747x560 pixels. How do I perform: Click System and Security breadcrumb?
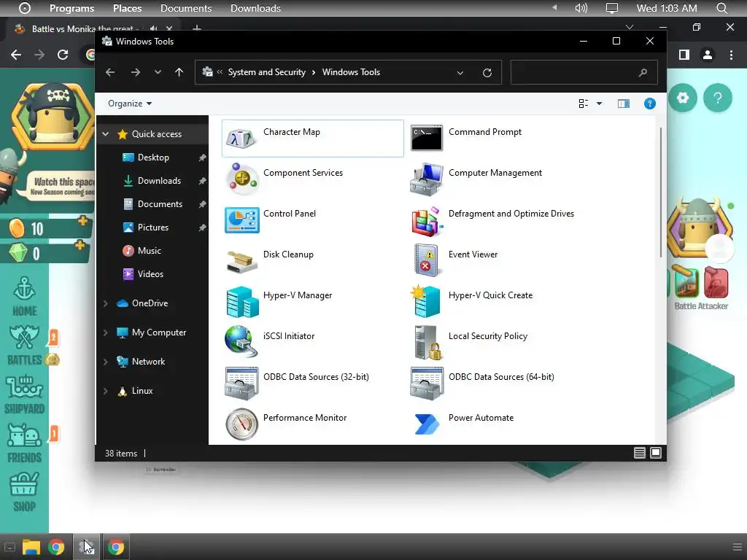click(x=267, y=72)
